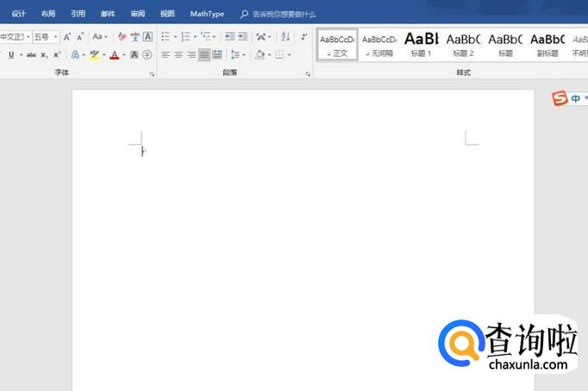This screenshot has height=391, width=588.
Task: Open the 邮件 ribbon tab
Action: 108,14
